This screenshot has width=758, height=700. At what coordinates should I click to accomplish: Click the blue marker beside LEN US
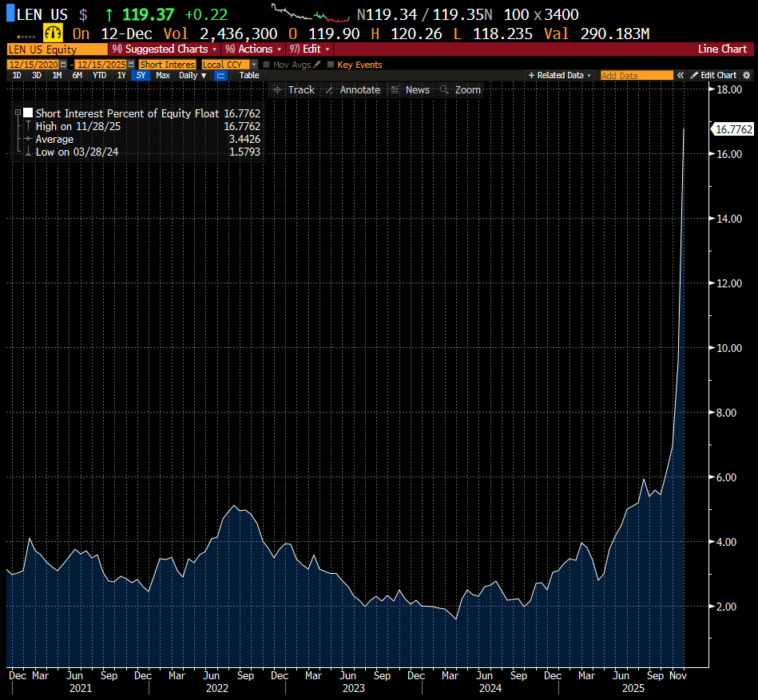tap(10, 14)
